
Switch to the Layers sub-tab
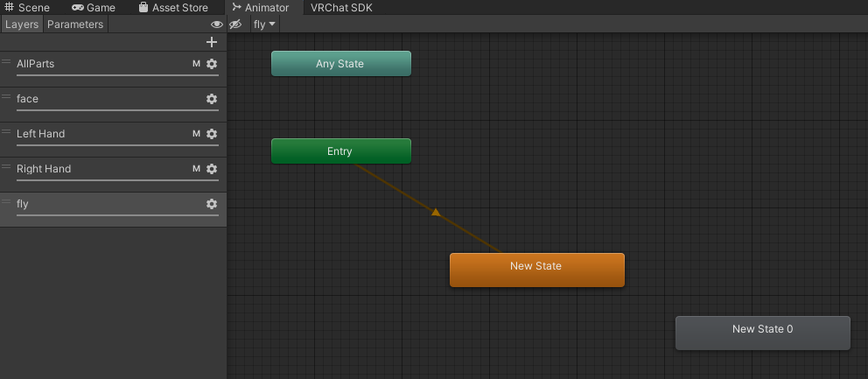(22, 25)
